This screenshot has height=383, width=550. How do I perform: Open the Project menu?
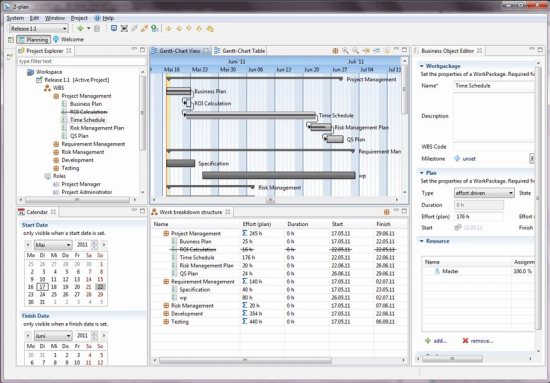(x=79, y=18)
